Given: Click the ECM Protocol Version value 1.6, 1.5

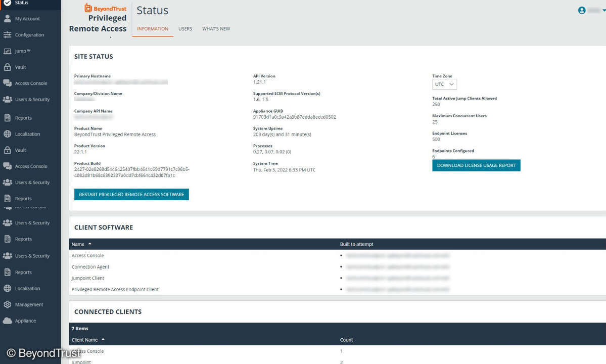Looking at the screenshot, I should pyautogui.click(x=260, y=100).
